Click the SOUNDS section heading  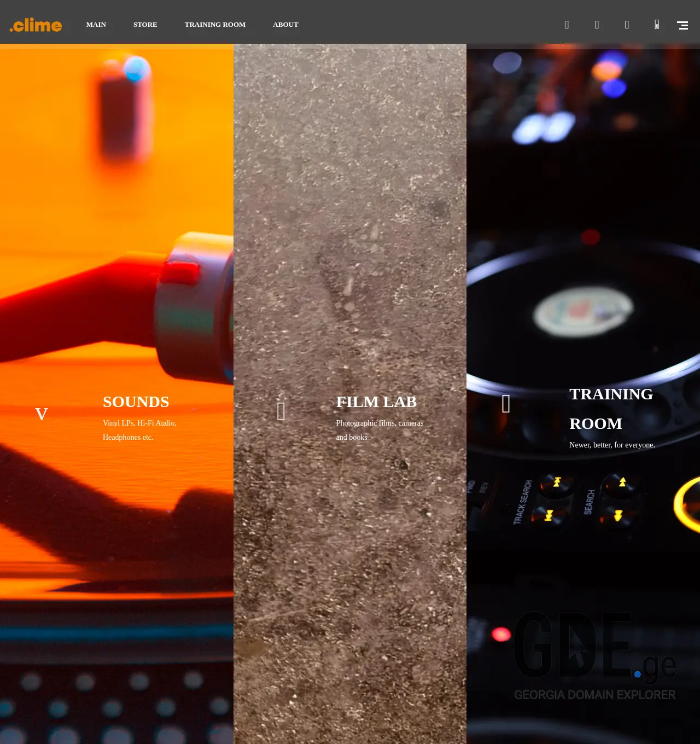click(x=136, y=402)
